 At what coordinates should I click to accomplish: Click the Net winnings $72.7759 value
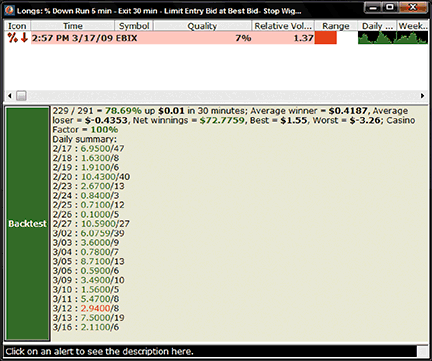(222, 120)
